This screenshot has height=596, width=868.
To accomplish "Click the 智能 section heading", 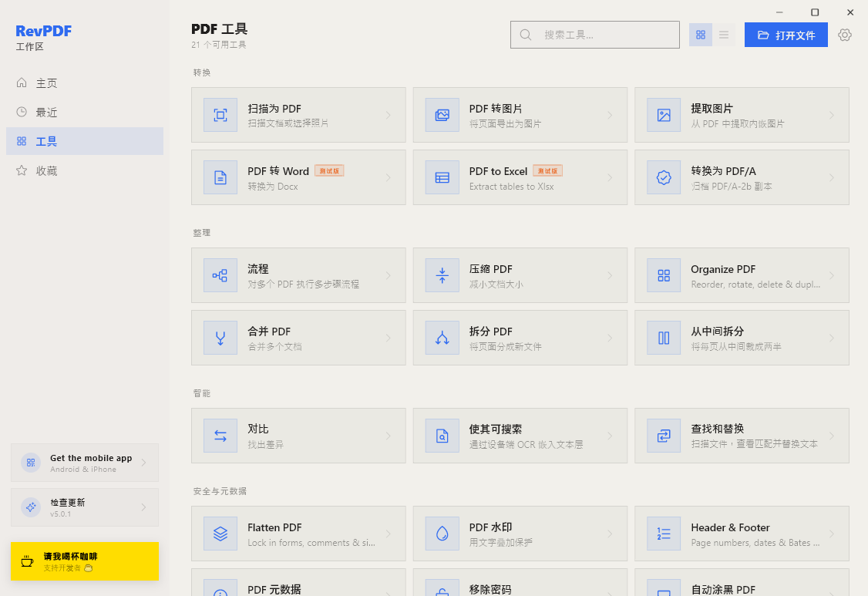I will click(x=201, y=393).
